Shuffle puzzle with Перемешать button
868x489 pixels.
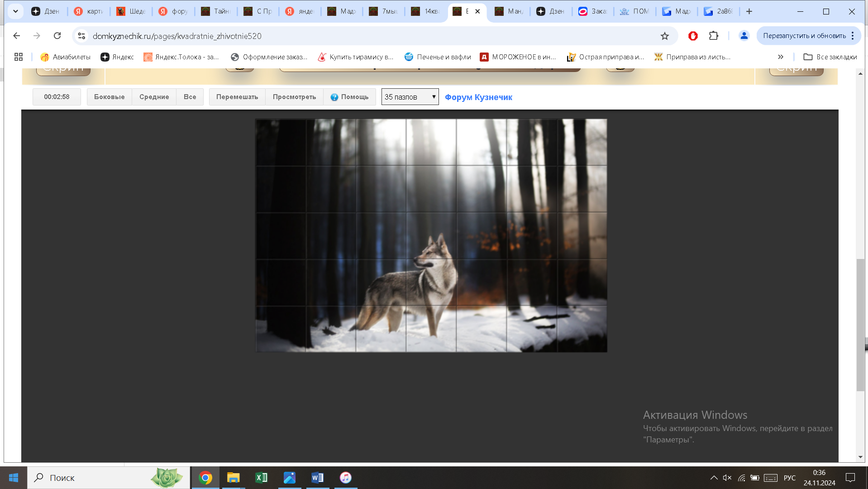pos(237,97)
